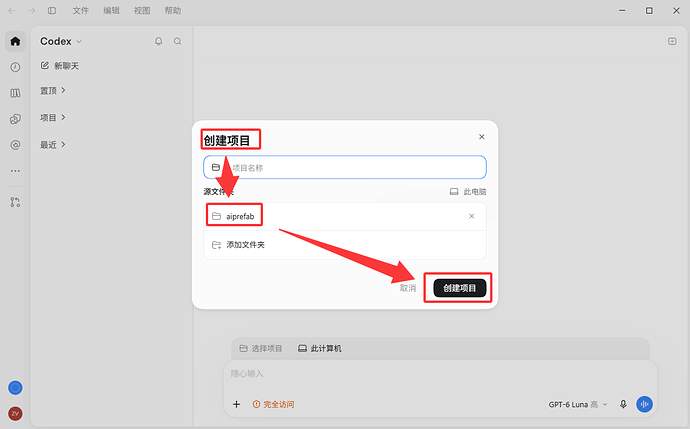Screen dimensions: 690x429
Task: Click the back arrow in title bar
Action: [12, 11]
